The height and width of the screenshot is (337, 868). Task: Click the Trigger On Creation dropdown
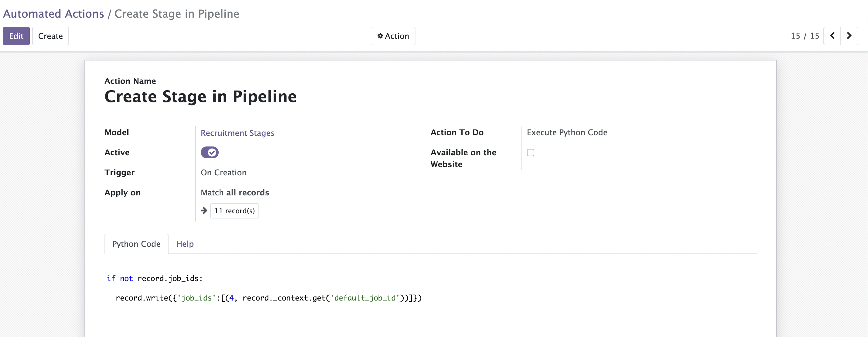click(224, 172)
